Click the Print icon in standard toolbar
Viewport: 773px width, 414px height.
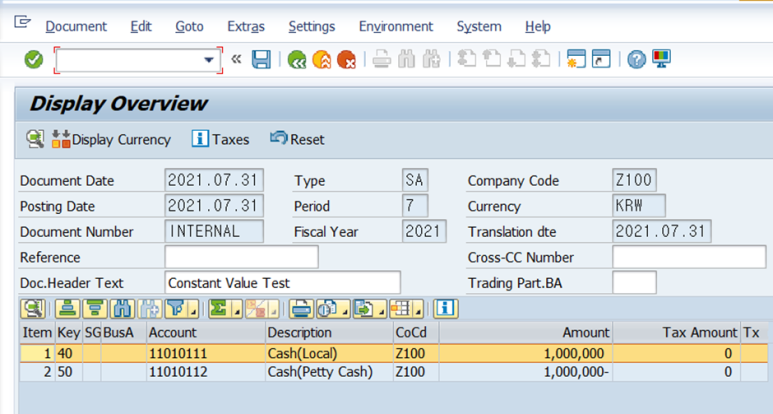[382, 60]
